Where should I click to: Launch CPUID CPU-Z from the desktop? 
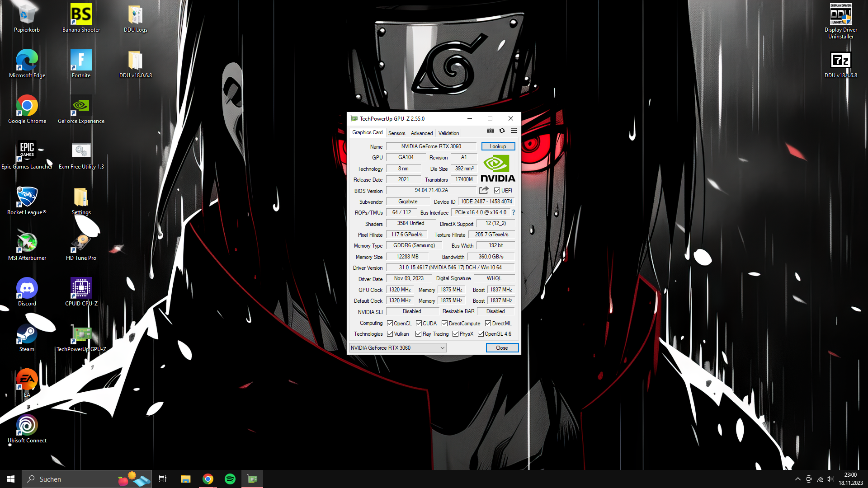(81, 288)
